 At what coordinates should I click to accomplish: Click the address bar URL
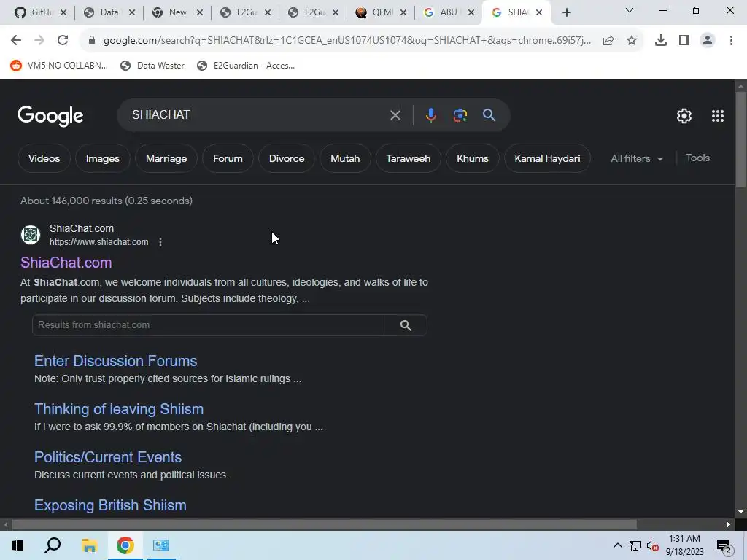[x=347, y=41]
